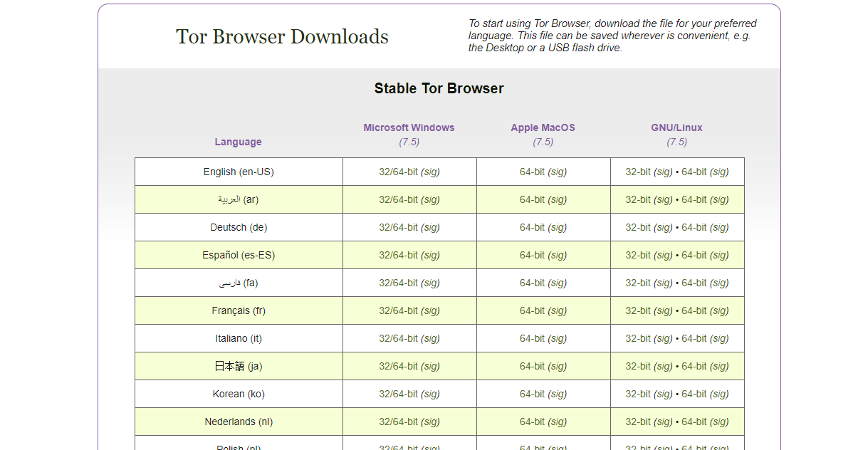Open Linux 64-bit sig link in Italiano row

719,338
